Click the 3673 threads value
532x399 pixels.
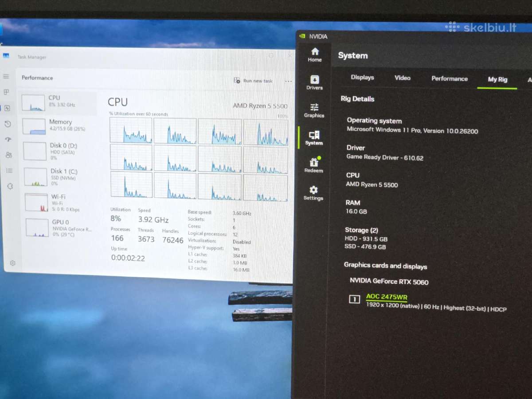coord(146,239)
